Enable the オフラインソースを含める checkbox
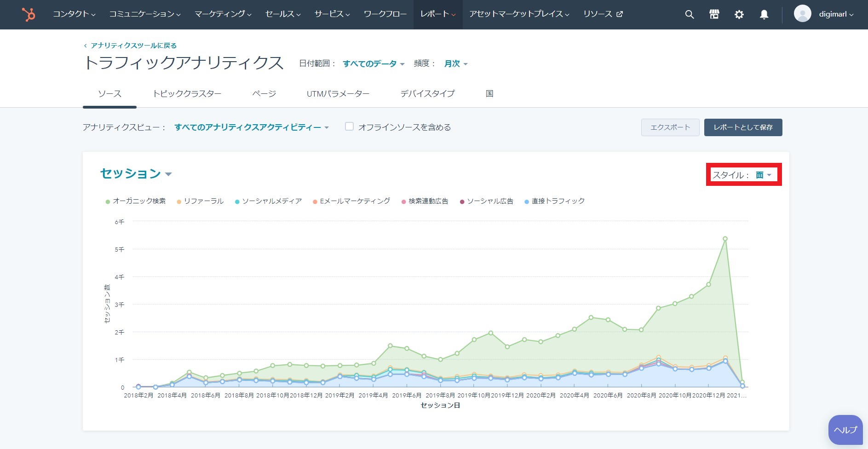The image size is (868, 449). point(349,127)
